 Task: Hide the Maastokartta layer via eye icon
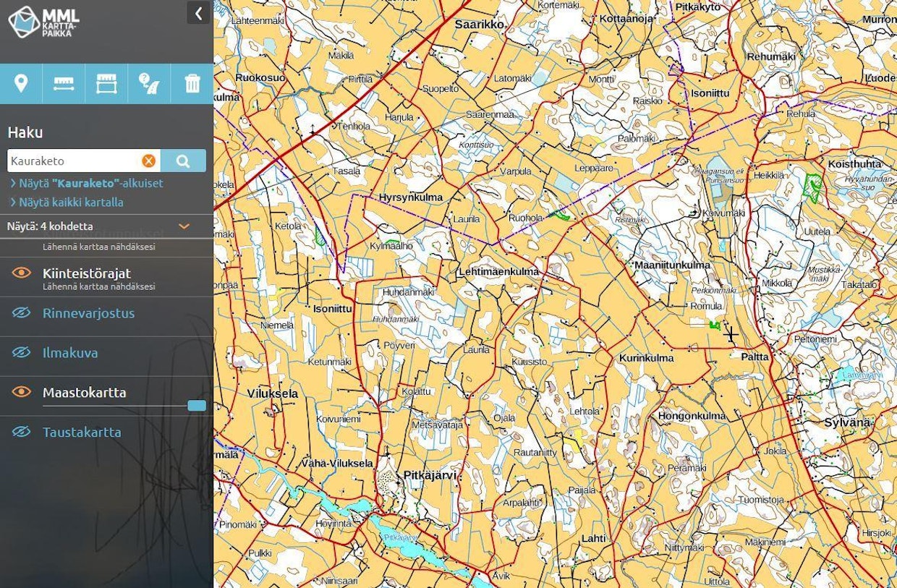[22, 392]
